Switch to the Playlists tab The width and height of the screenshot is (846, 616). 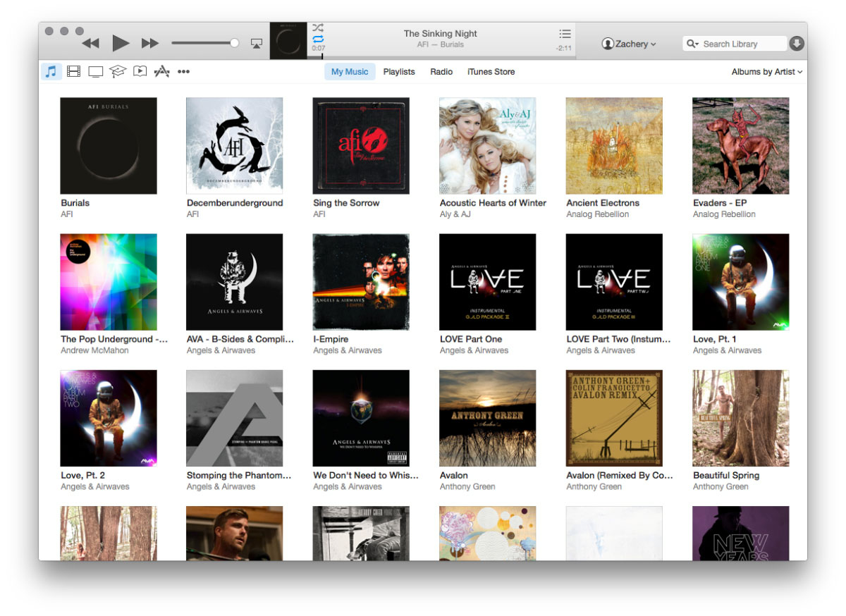tap(399, 71)
